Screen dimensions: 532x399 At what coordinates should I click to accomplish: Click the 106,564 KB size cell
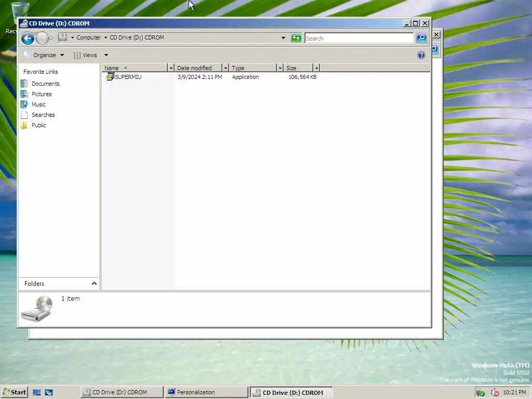302,77
